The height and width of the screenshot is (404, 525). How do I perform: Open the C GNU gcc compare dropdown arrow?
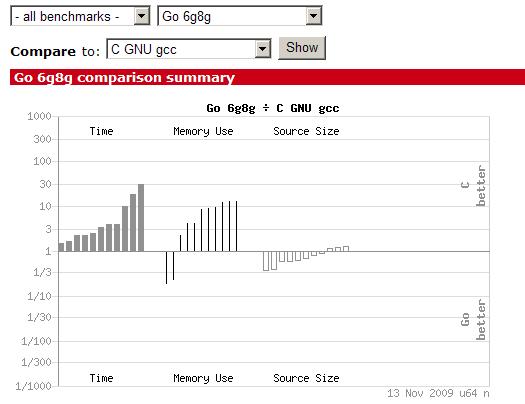click(262, 49)
